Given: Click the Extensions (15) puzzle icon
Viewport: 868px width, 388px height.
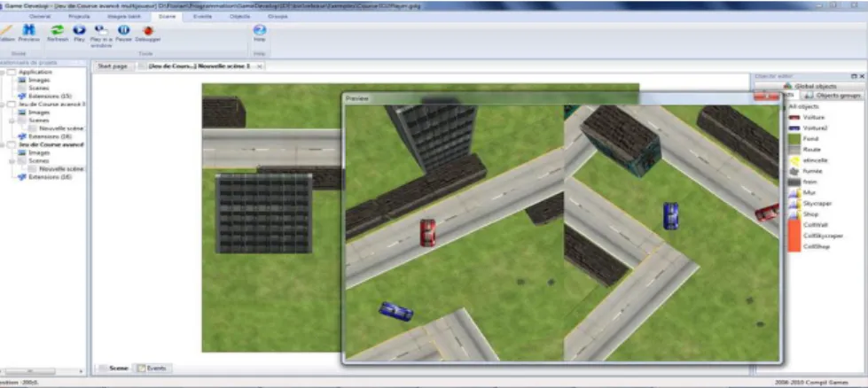Looking at the screenshot, I should 22,97.
